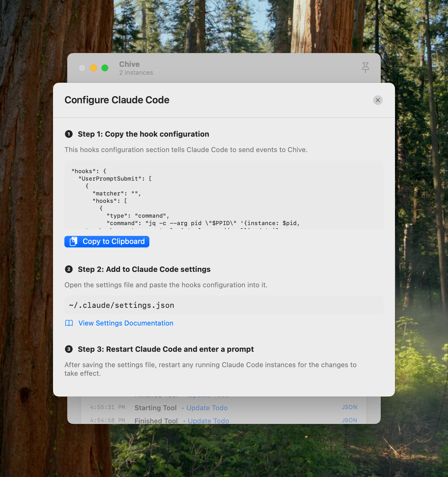Click the ~/.claude/settings.json path field
The image size is (448, 477).
[224, 305]
